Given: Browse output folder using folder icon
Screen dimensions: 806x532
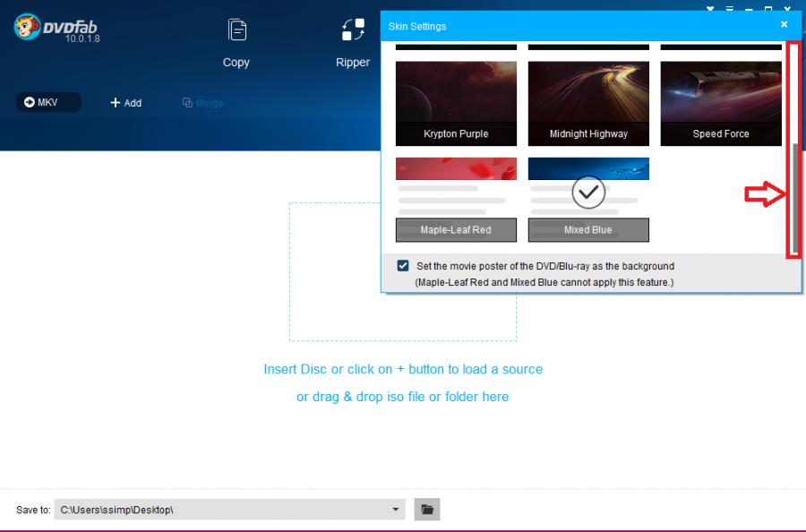Looking at the screenshot, I should point(427,510).
